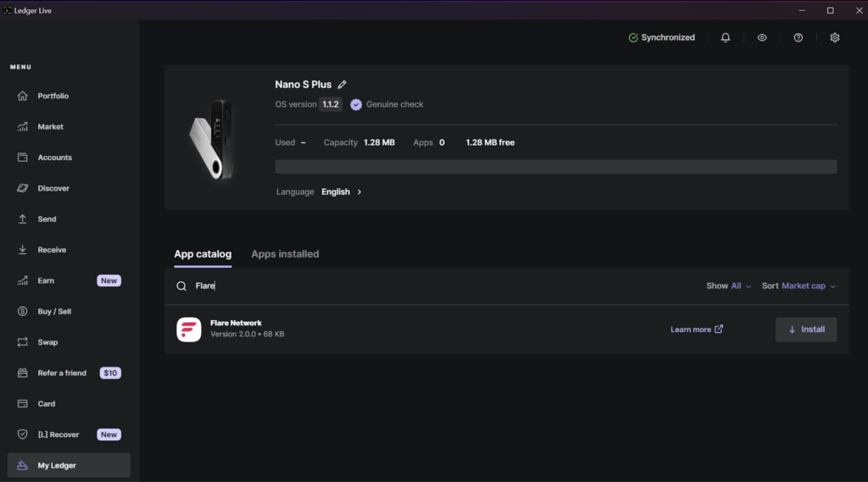
Task: Click the device storage capacity bar
Action: pos(555,167)
